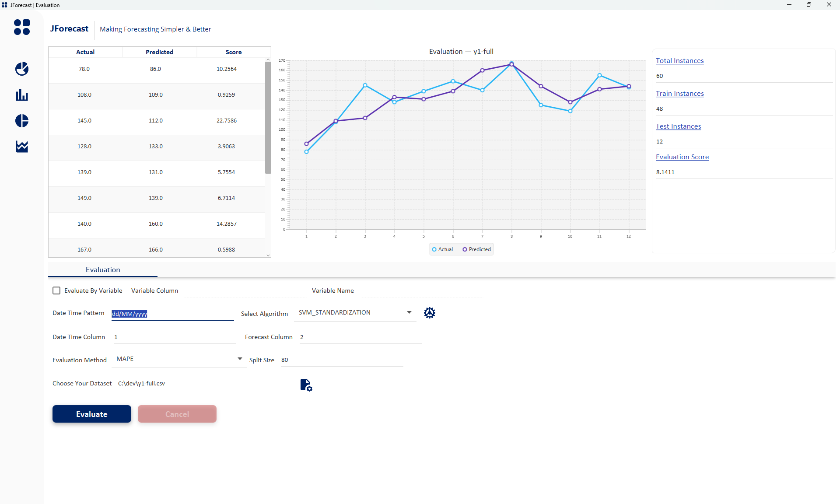The image size is (840, 504).
Task: Open the area chart evaluation view in sidebar
Action: 21,147
